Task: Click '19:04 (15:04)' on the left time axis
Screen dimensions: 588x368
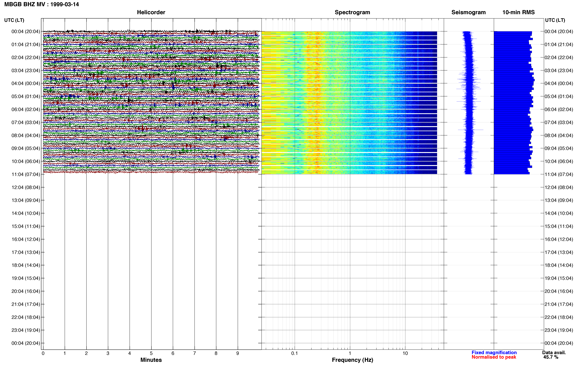Action: pyautogui.click(x=26, y=278)
